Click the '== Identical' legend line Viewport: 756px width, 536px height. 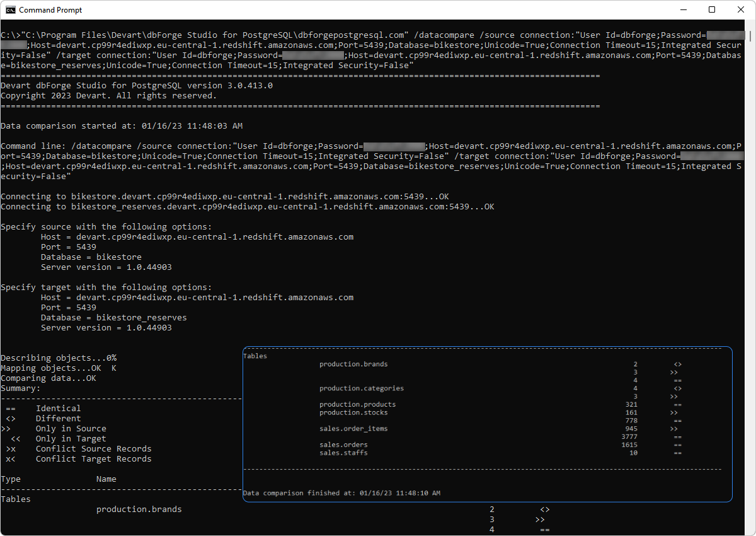(x=43, y=409)
